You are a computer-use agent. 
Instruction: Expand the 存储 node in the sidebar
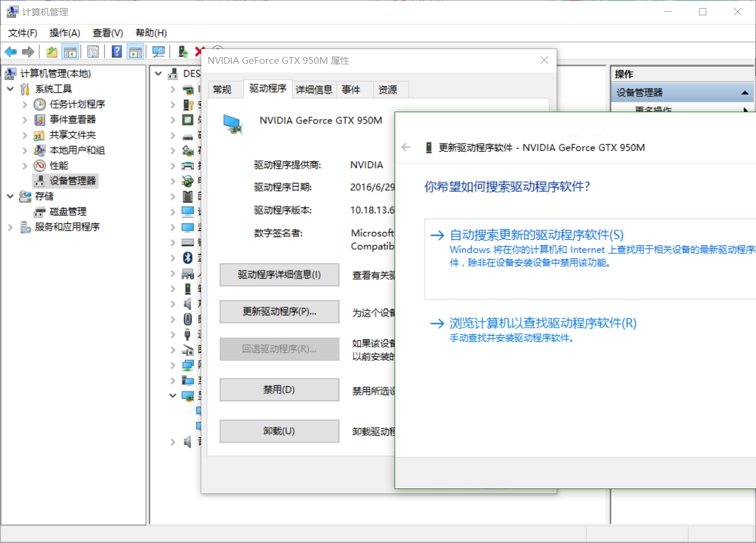pyautogui.click(x=9, y=196)
